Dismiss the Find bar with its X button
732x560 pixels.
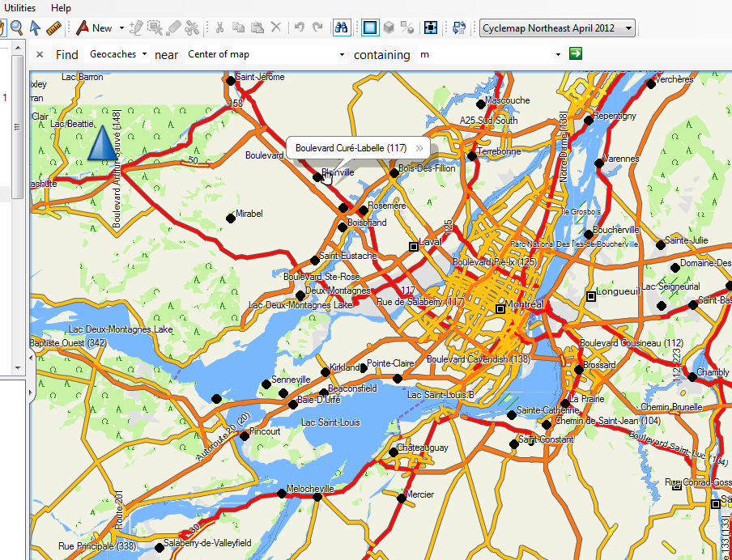point(39,54)
